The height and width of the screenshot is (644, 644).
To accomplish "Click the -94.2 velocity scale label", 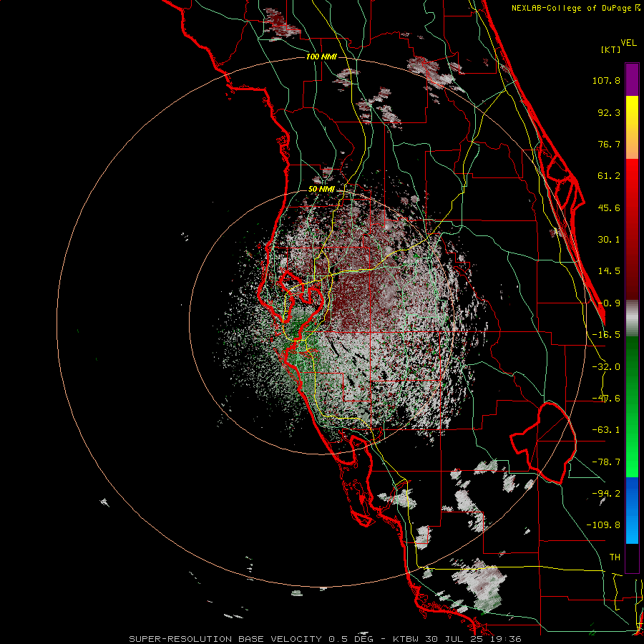I will point(606,493).
